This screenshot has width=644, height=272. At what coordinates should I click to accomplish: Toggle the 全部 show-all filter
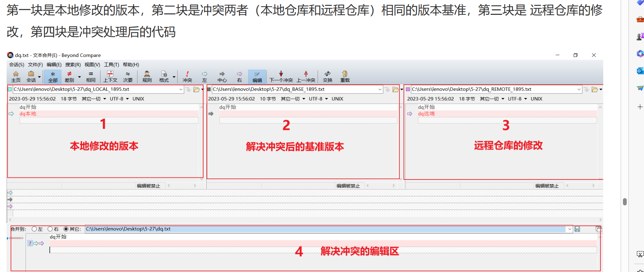pyautogui.click(x=53, y=77)
